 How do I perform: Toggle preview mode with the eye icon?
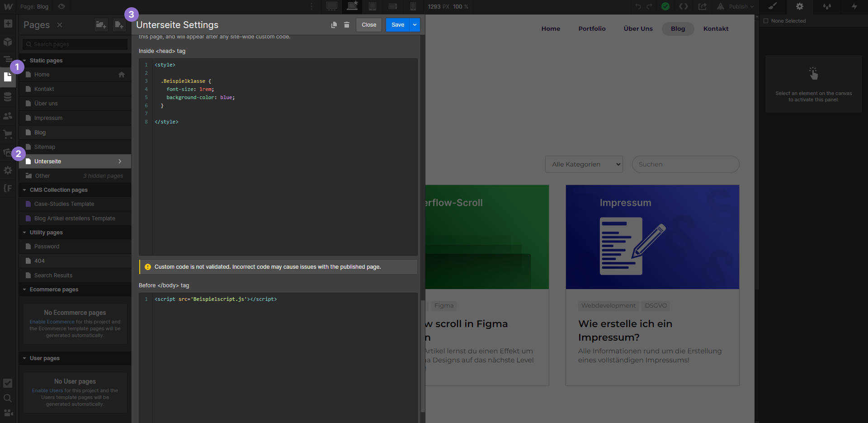[61, 7]
